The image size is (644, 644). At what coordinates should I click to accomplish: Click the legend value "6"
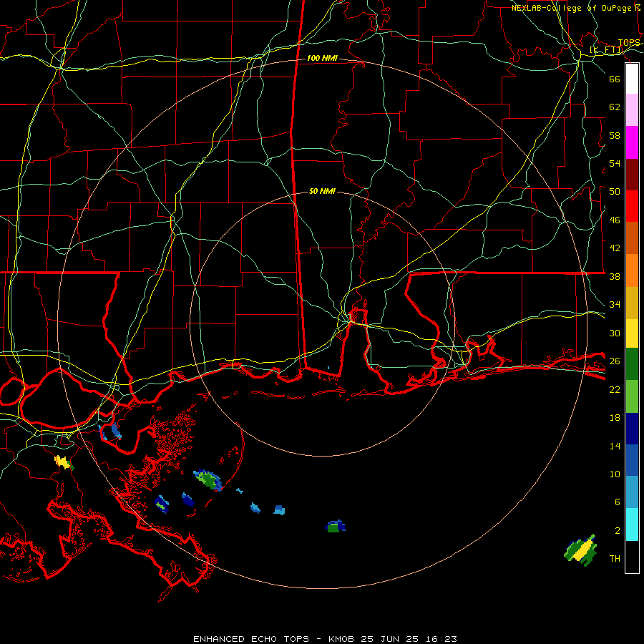click(618, 502)
